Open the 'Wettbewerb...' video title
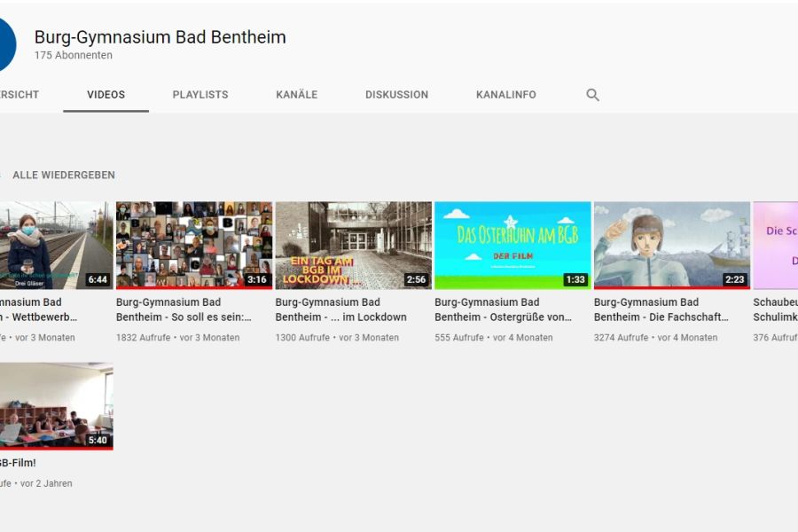 39,309
